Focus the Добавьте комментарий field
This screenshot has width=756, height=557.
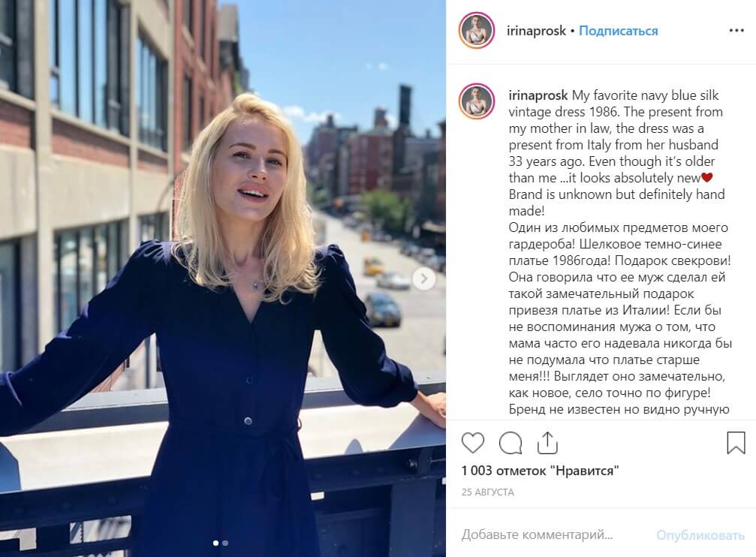[555, 534]
